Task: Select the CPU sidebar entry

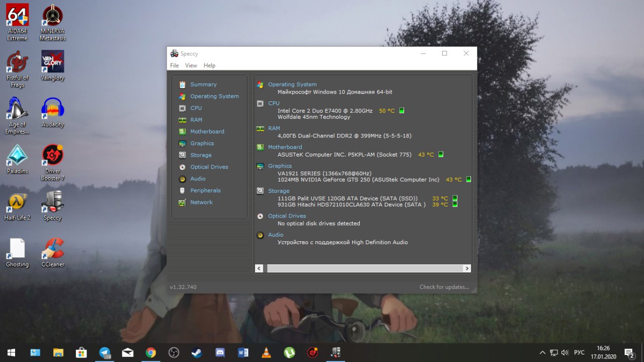Action: (x=196, y=108)
